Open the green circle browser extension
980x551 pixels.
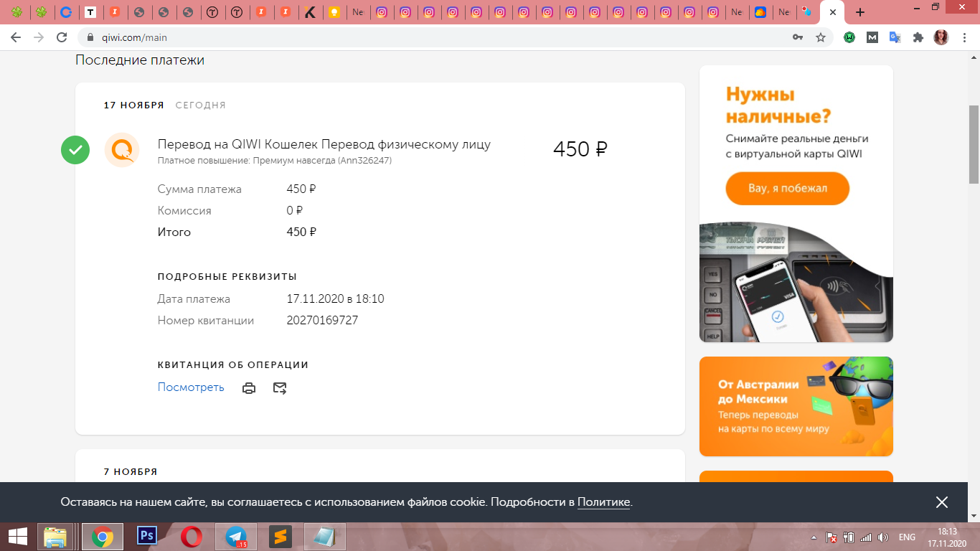tap(849, 37)
